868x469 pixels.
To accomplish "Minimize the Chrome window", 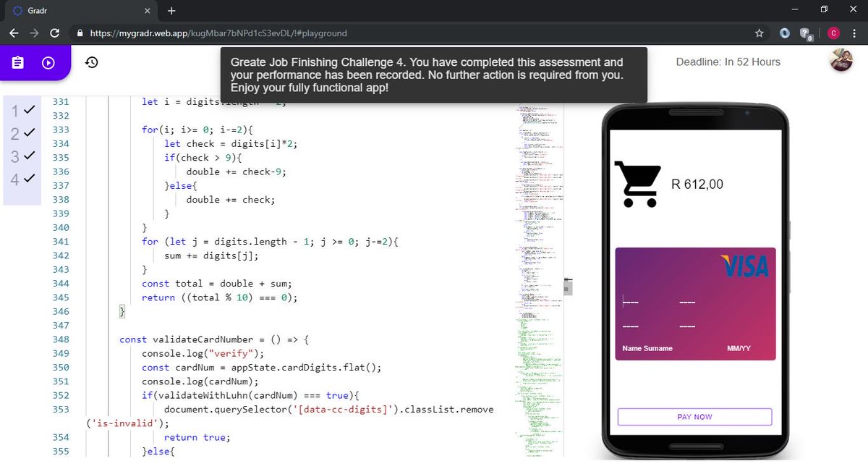I will coord(794,9).
